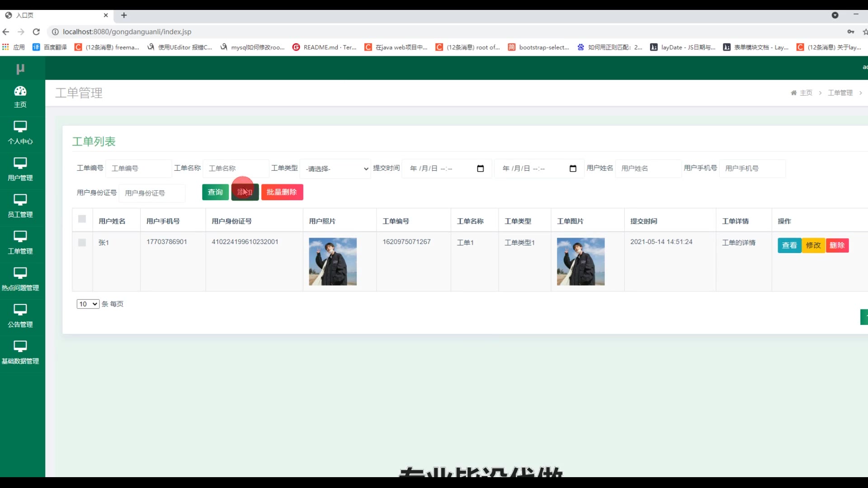Viewport: 868px width, 488px height.
Task: Open the 主页 dashboard icon in sidebar
Action: tap(20, 91)
